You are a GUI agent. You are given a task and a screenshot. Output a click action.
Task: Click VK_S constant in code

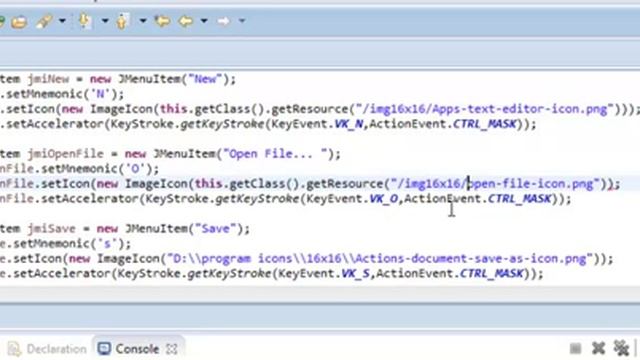[356, 273]
